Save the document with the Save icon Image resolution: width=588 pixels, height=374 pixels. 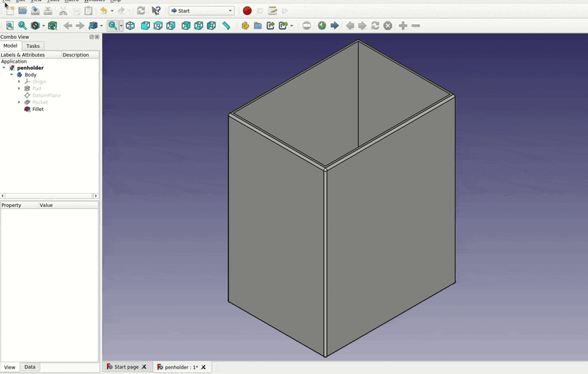tap(35, 11)
